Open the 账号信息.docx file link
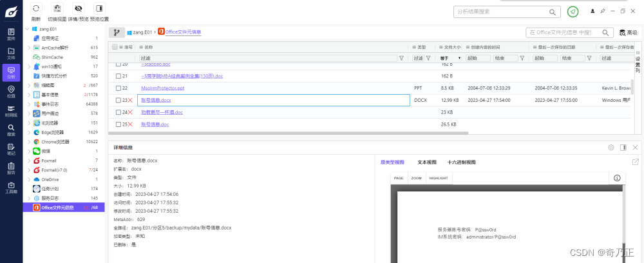644x263 pixels. pos(156,100)
